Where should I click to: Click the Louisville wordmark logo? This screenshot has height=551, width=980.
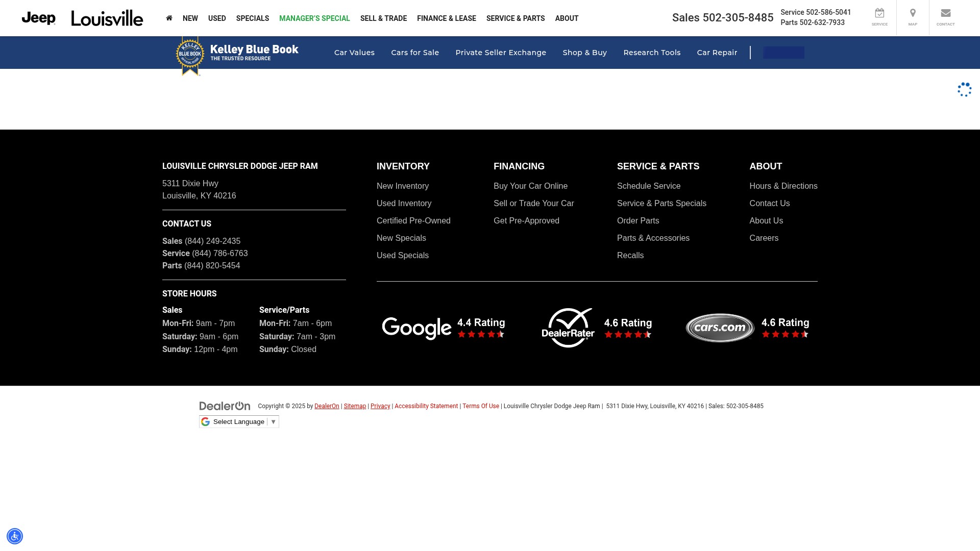[107, 18]
